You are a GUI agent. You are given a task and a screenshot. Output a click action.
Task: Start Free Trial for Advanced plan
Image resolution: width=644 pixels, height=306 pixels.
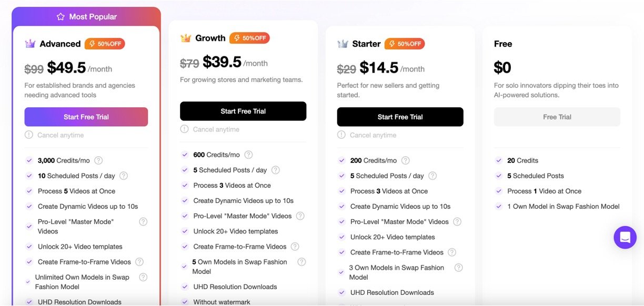tap(86, 117)
